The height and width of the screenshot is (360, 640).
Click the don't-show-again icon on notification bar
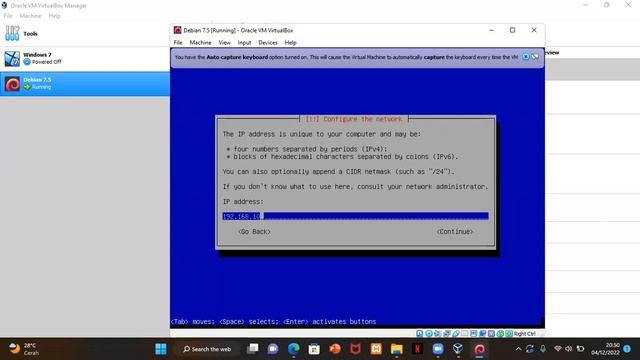[535, 57]
